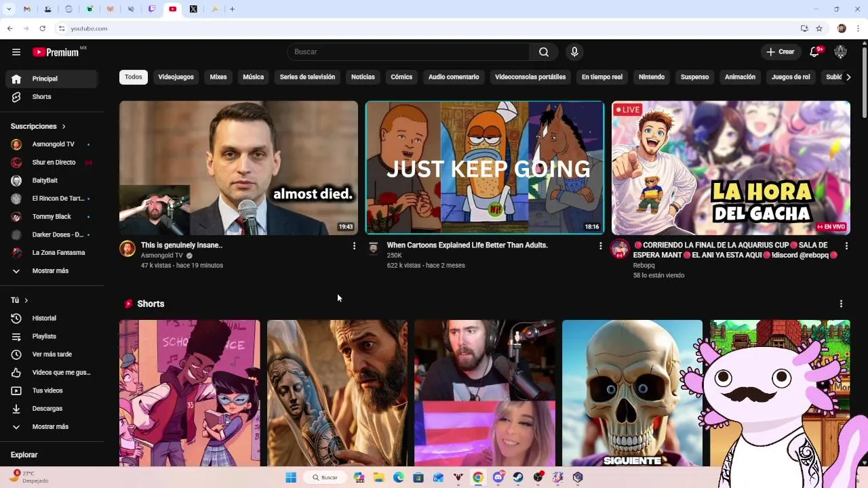Click Rebopq channel avatar
The image size is (868, 488).
[620, 249]
